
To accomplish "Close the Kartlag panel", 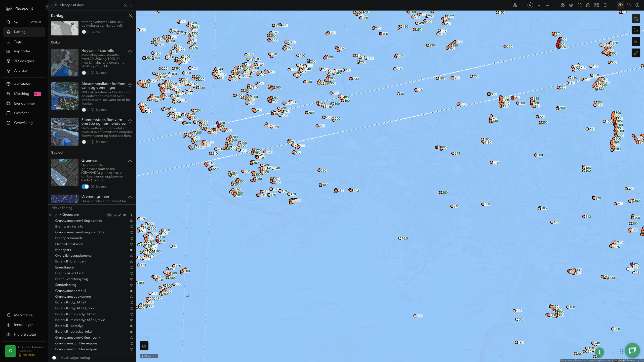I will (131, 16).
